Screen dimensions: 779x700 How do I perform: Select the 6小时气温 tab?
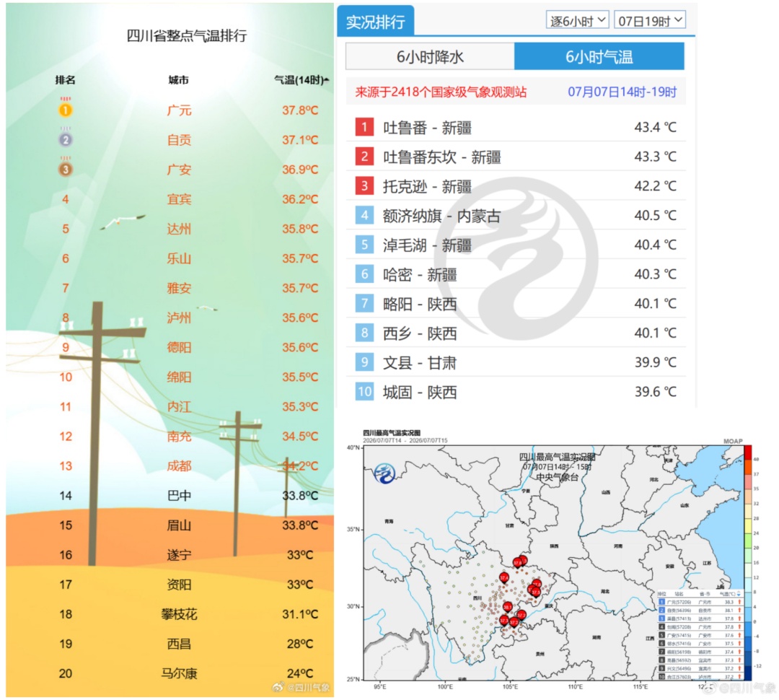pos(599,57)
